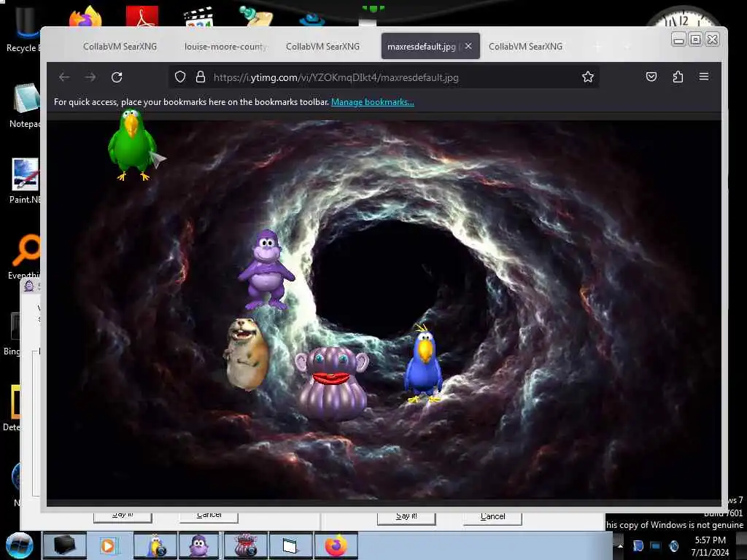Open the white window icon taskbar item
The height and width of the screenshot is (560, 747).
coord(290,545)
